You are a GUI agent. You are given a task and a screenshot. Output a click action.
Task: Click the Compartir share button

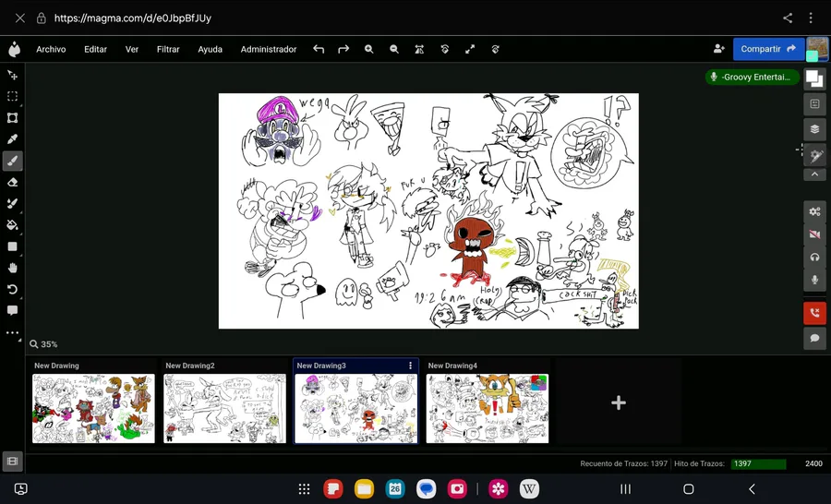[x=768, y=49]
